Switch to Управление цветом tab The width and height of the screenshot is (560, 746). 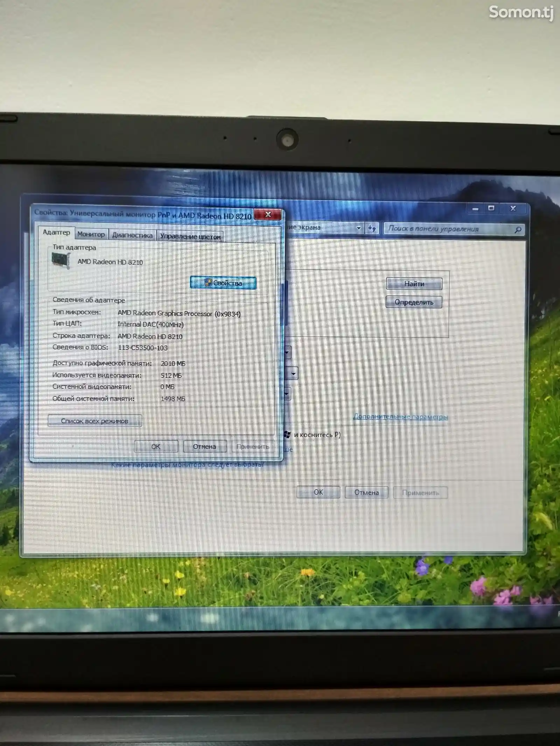(190, 237)
